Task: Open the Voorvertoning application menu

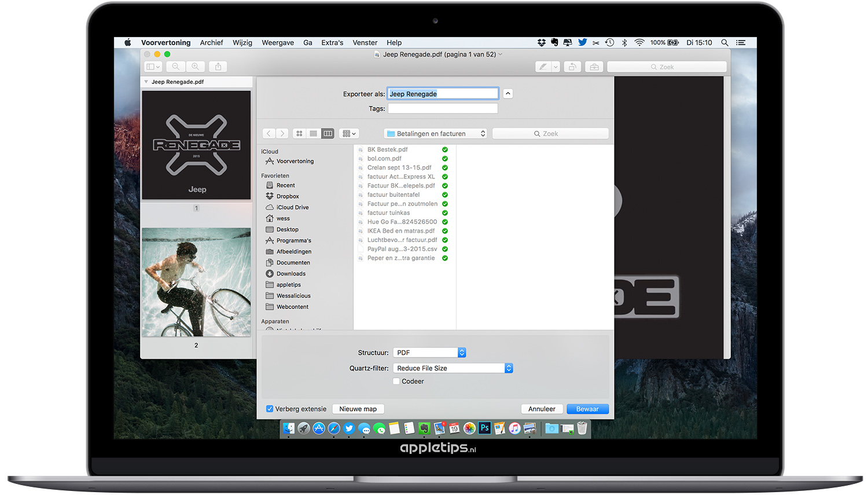Action: pyautogui.click(x=165, y=43)
